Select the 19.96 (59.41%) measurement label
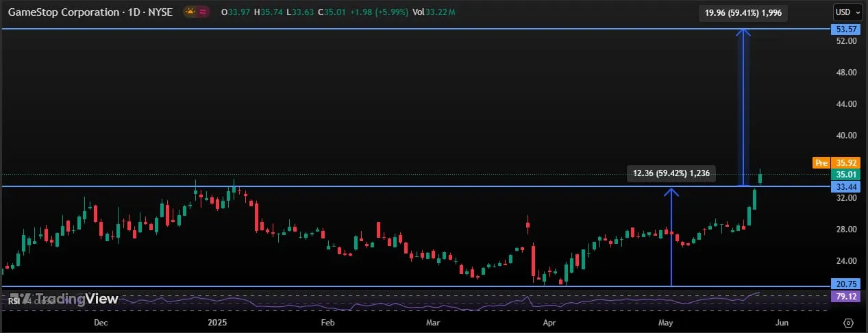 pos(743,12)
